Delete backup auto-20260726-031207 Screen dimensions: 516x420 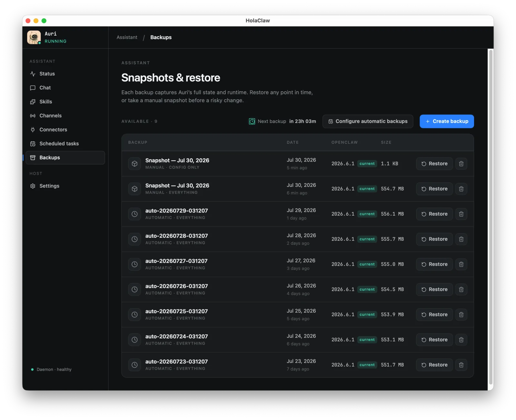pyautogui.click(x=461, y=289)
